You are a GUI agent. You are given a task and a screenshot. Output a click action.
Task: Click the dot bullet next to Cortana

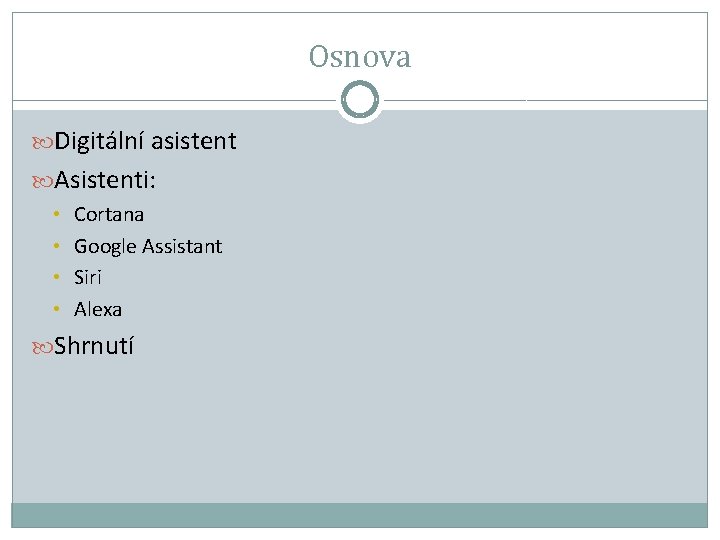(x=58, y=214)
